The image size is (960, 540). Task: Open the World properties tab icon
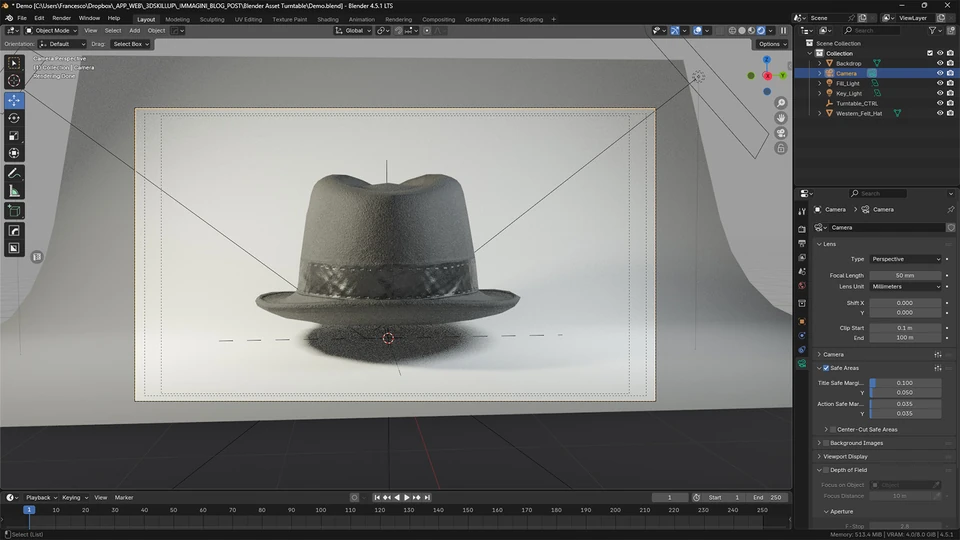(x=802, y=286)
